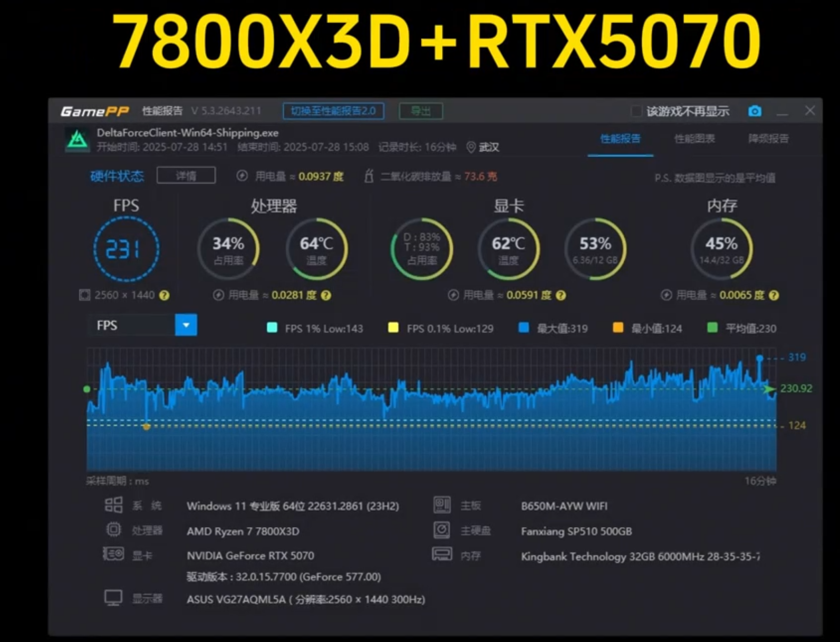Click the B650M-AYW WIFI motherboard text
Screen dimensions: 840x642
pyautogui.click(x=564, y=506)
